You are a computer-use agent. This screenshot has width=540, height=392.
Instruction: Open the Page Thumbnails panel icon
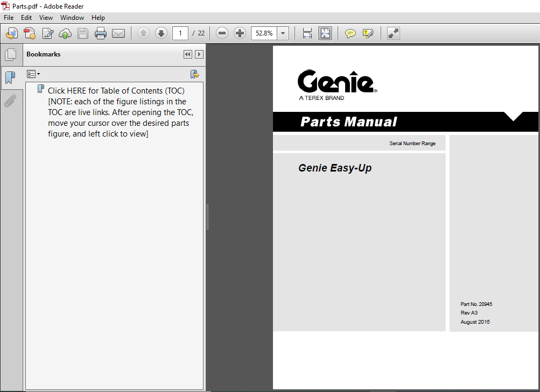click(x=11, y=54)
